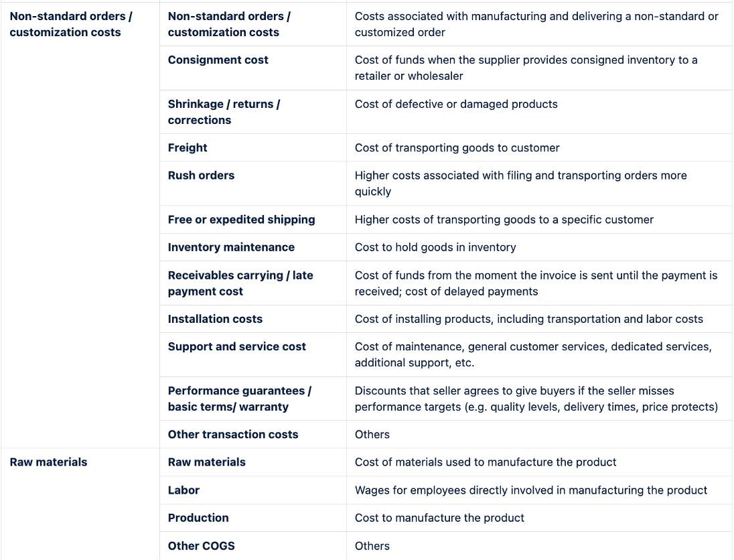The image size is (734, 560).
Task: Click 'Cost of defective or damaged products' description
Action: click(x=456, y=104)
